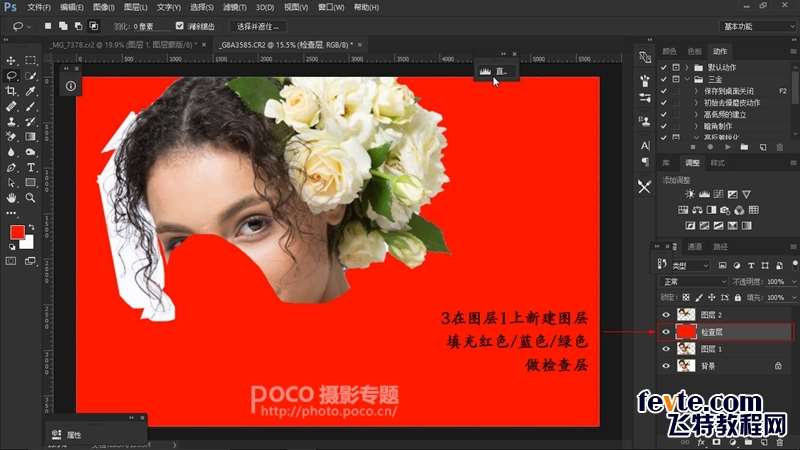Select the Horizontal Type tool
The image size is (800, 450).
[x=31, y=167]
